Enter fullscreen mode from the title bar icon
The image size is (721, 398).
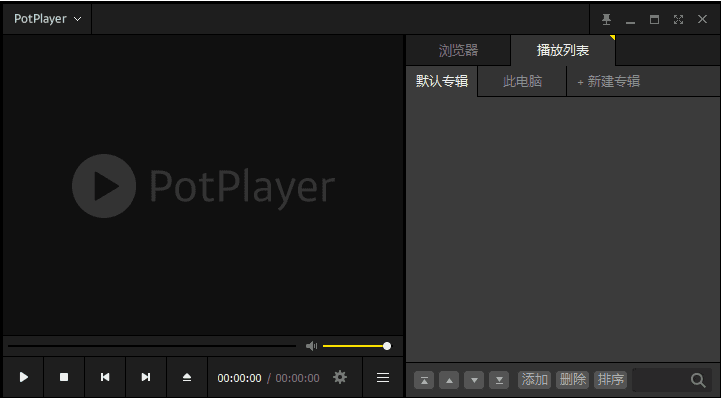tap(678, 19)
